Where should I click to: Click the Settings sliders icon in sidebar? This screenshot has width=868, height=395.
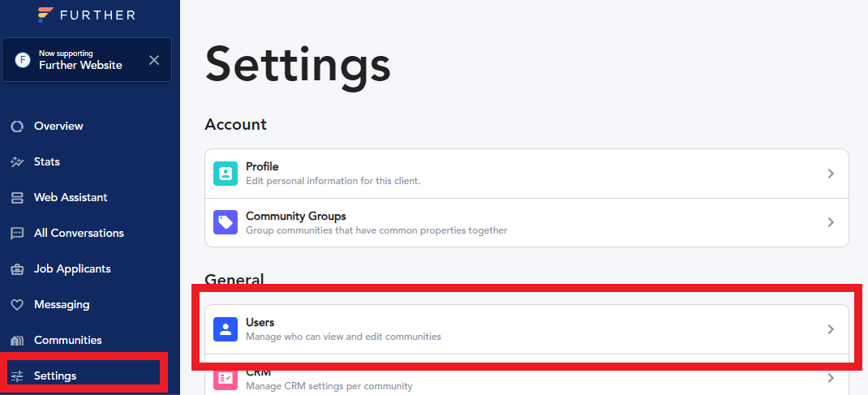coord(16,376)
